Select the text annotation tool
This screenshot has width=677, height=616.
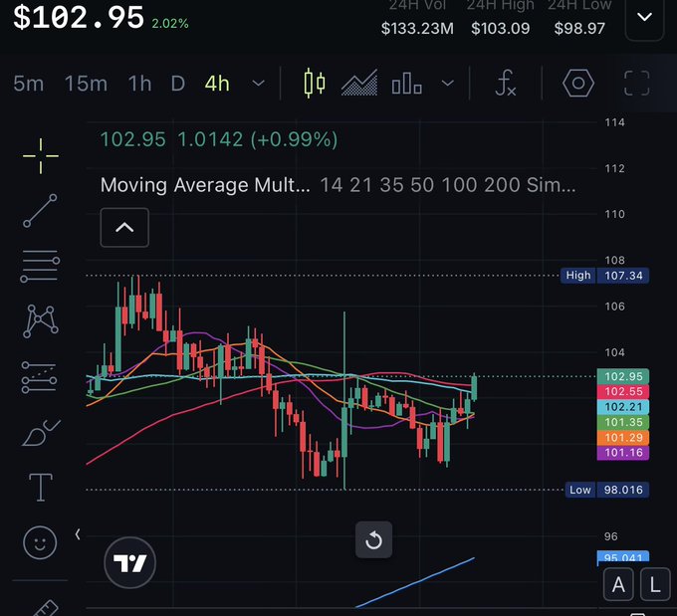[41, 487]
